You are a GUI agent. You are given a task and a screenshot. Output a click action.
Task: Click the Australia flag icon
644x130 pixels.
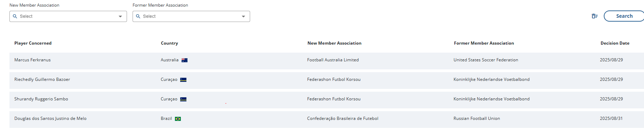184,60
